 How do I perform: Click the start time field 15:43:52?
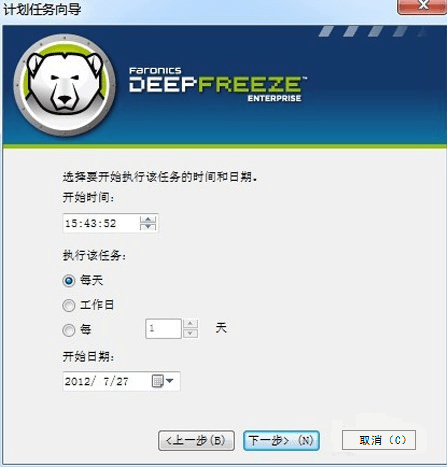[101, 223]
